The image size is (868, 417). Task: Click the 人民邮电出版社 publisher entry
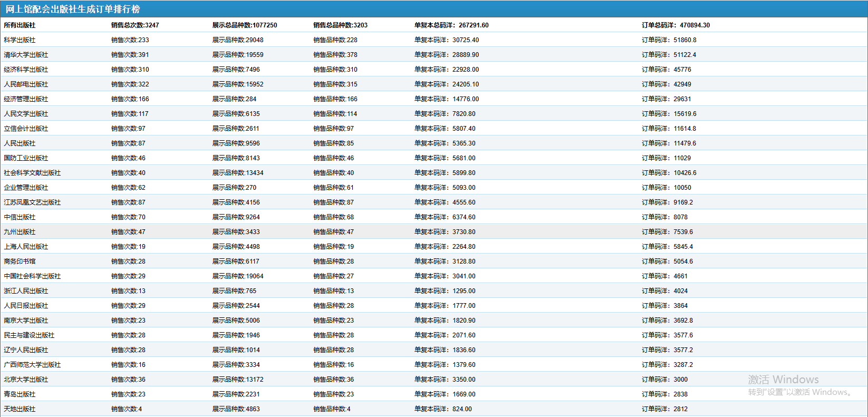[26, 84]
